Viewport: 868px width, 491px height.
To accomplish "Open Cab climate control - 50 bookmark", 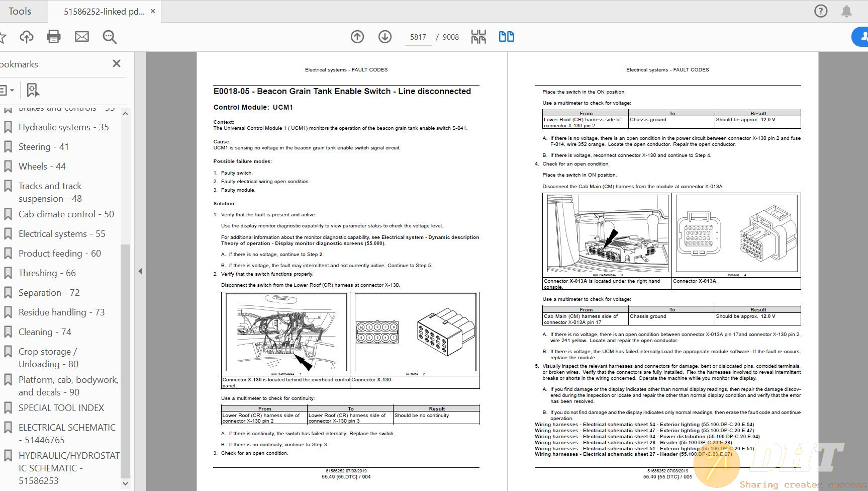I will [x=66, y=214].
